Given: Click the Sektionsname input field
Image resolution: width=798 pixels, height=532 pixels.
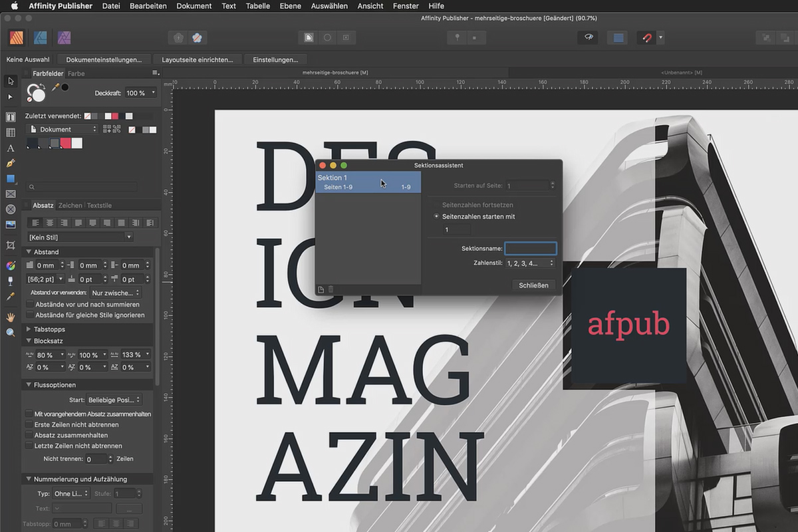Looking at the screenshot, I should click(x=530, y=248).
